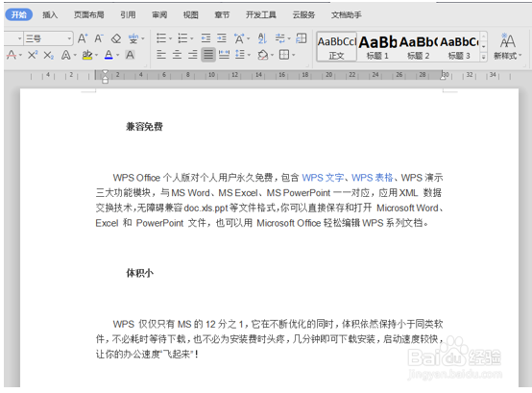This screenshot has height=393, width=532.
Task: Open the 插入 tab
Action: pos(50,14)
